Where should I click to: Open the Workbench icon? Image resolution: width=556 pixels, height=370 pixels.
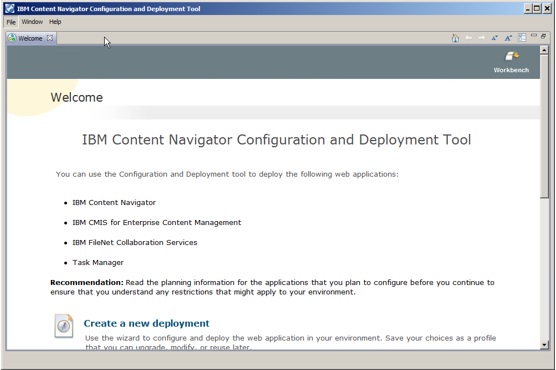[x=511, y=56]
